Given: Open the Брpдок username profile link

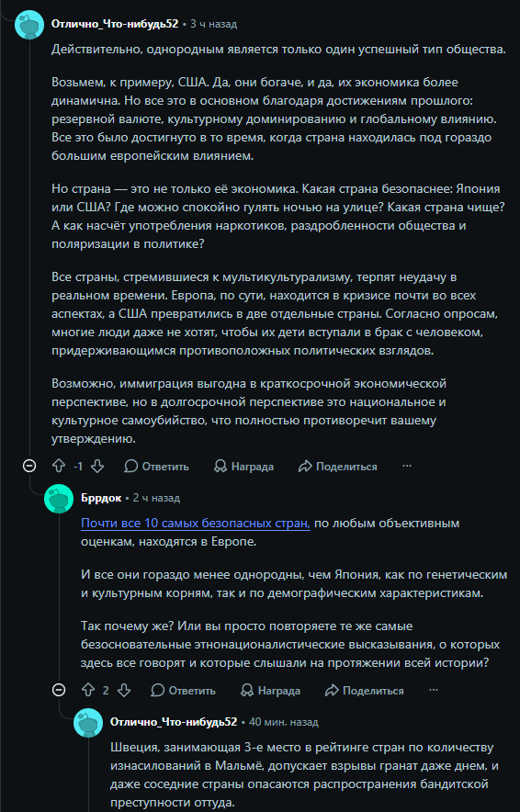Looking at the screenshot, I should 101,498.
